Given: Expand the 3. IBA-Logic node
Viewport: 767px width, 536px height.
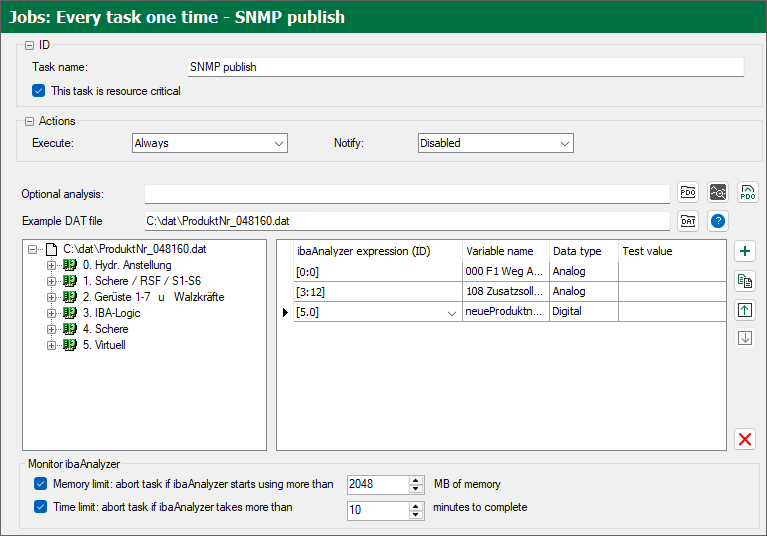Looking at the screenshot, I should pyautogui.click(x=51, y=313).
